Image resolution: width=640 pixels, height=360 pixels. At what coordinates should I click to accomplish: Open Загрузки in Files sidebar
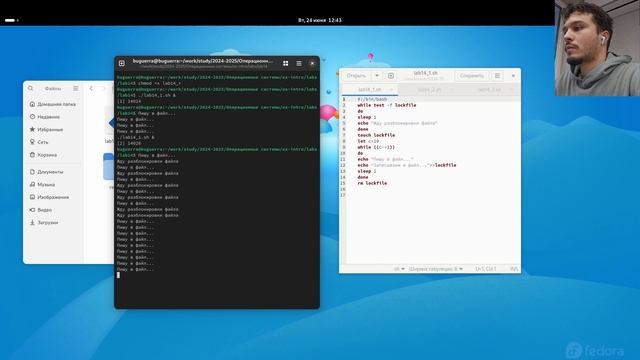point(53,222)
